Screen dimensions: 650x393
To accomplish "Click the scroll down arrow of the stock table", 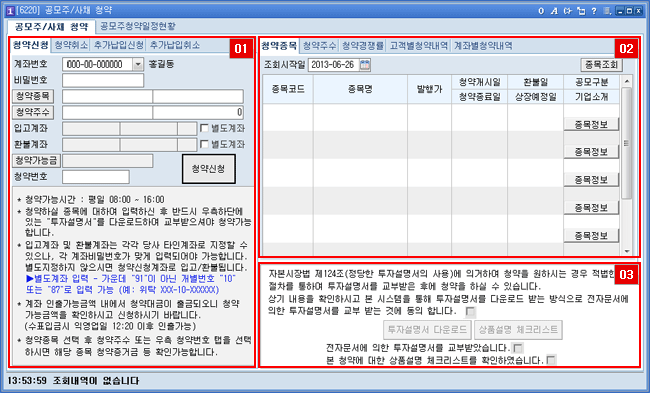I will click(626, 251).
